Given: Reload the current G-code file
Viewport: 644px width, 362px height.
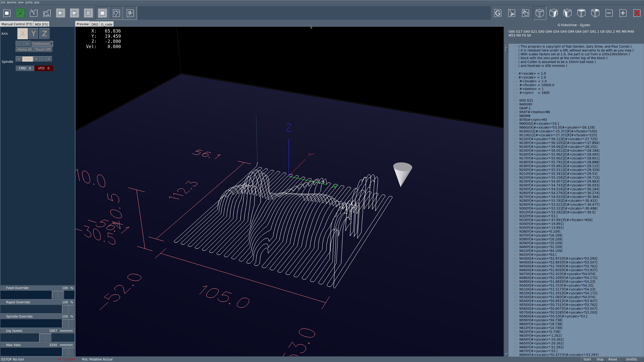Looking at the screenshot, I should click(47, 13).
